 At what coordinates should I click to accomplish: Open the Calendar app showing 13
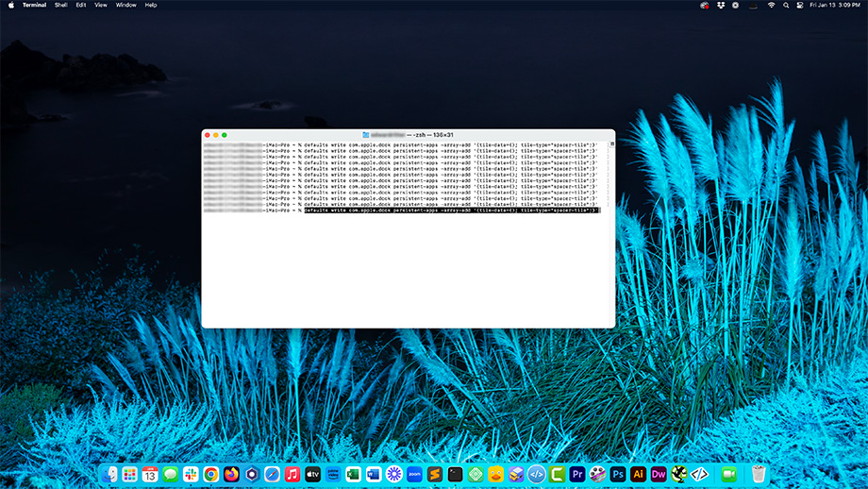coord(150,474)
